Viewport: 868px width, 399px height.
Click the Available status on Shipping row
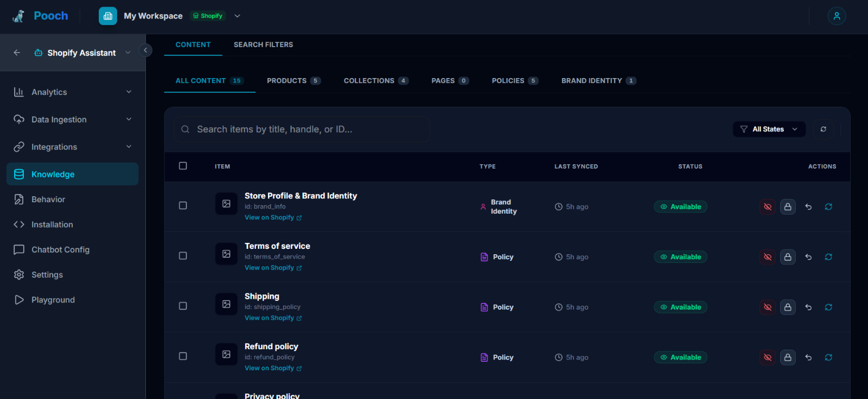click(680, 307)
